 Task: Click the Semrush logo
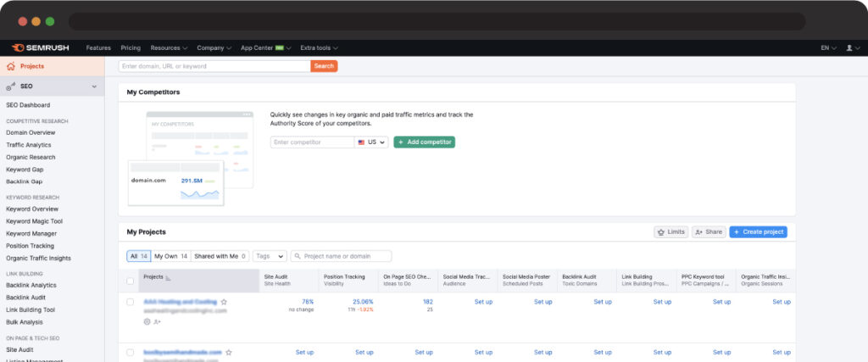(x=40, y=48)
